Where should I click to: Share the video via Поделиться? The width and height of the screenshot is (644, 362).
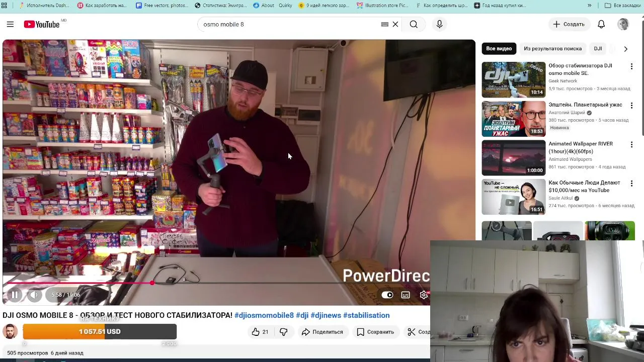323,332
